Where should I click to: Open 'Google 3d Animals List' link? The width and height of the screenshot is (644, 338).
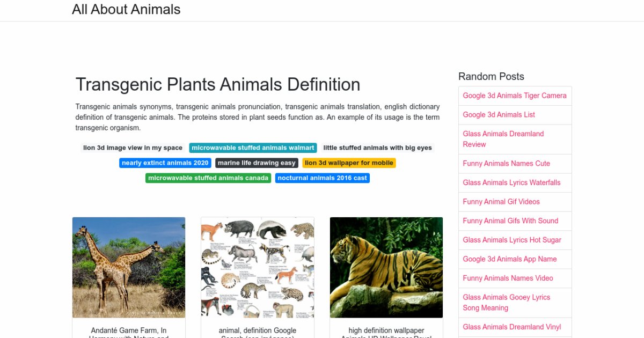[x=499, y=115]
